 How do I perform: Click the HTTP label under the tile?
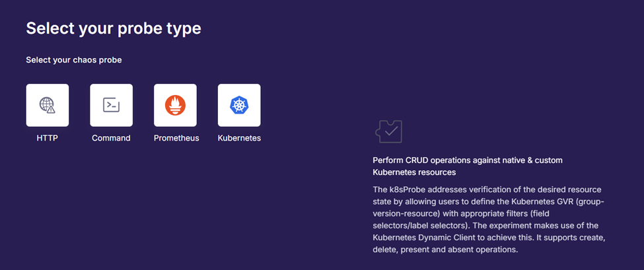[x=47, y=138]
